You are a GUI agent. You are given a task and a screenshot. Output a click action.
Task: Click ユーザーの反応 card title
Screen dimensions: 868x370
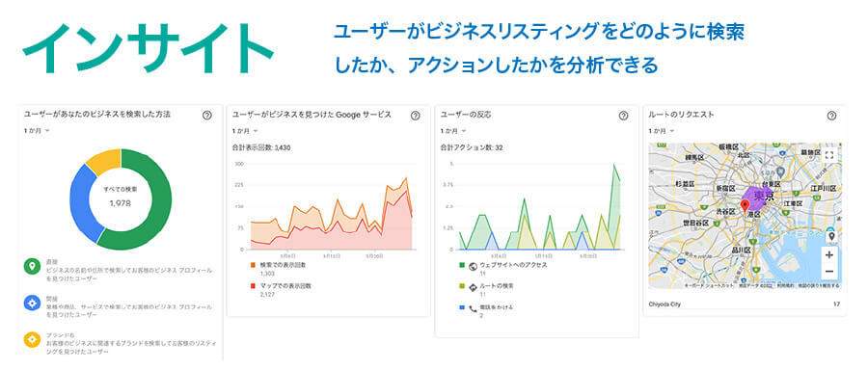click(466, 115)
